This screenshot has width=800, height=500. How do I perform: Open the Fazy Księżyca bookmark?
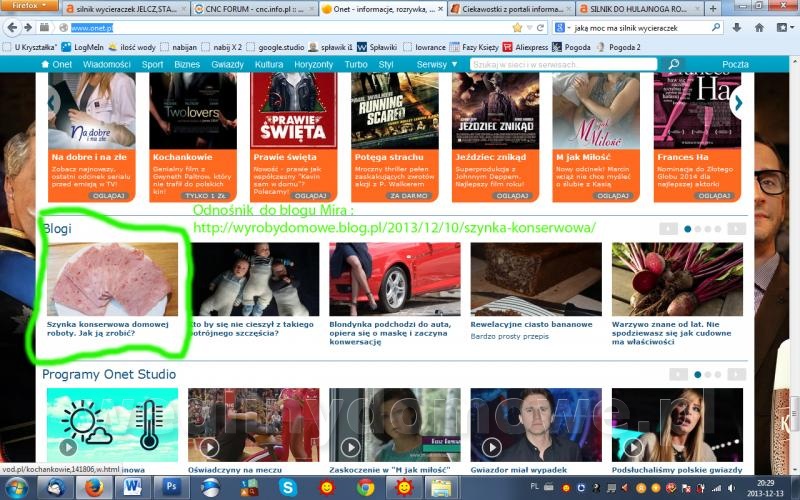(x=474, y=47)
